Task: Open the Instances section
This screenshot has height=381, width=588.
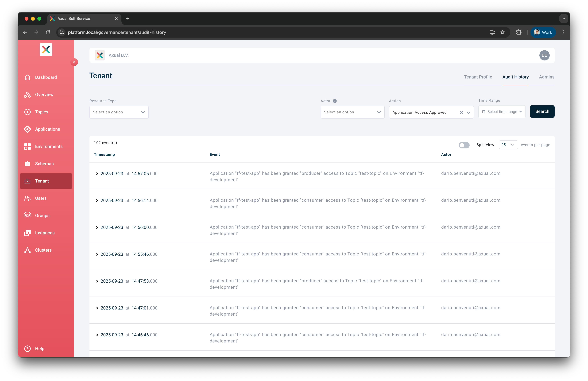Action: click(x=45, y=233)
